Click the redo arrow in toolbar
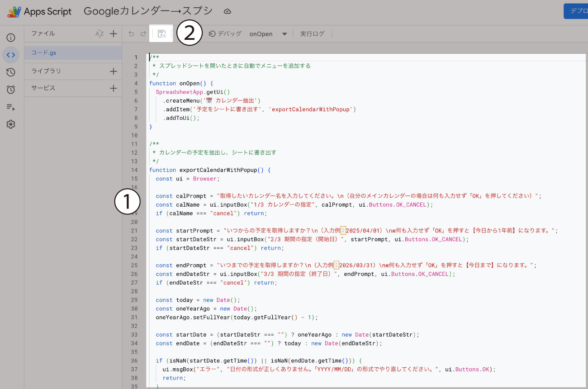Viewport: 588px width, 389px height. [143, 33]
